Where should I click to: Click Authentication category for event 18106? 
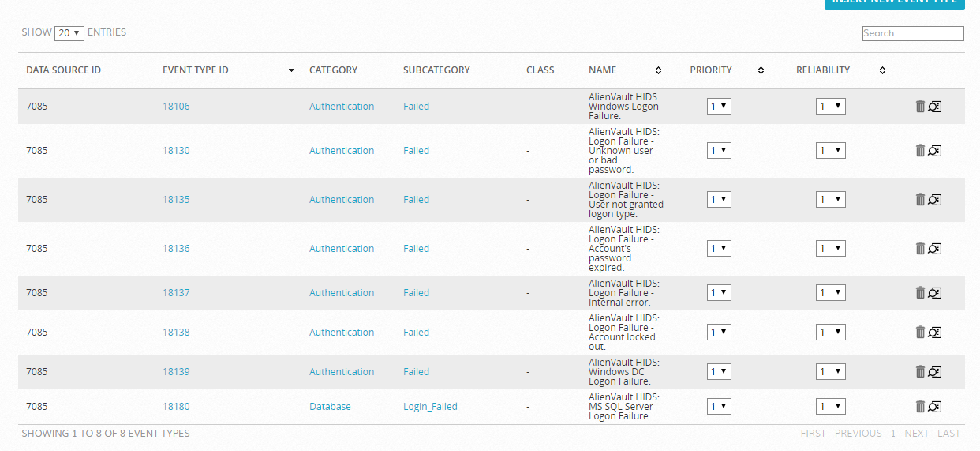point(342,107)
